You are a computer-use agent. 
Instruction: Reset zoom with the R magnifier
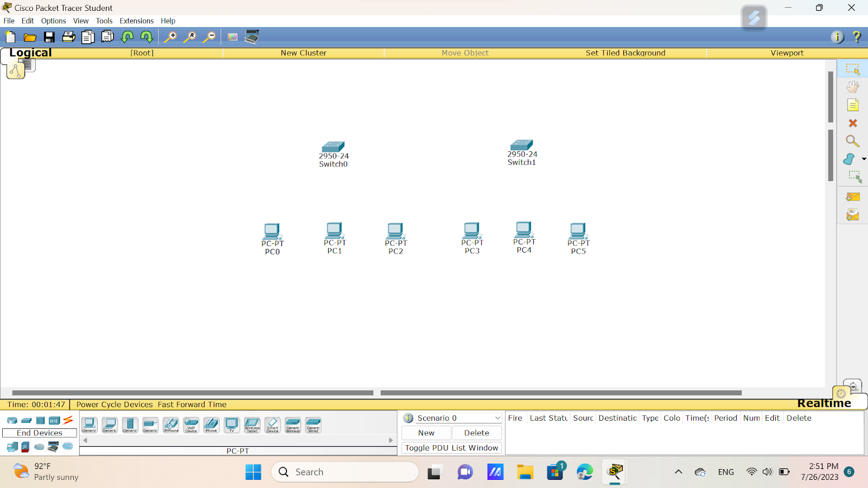click(190, 37)
